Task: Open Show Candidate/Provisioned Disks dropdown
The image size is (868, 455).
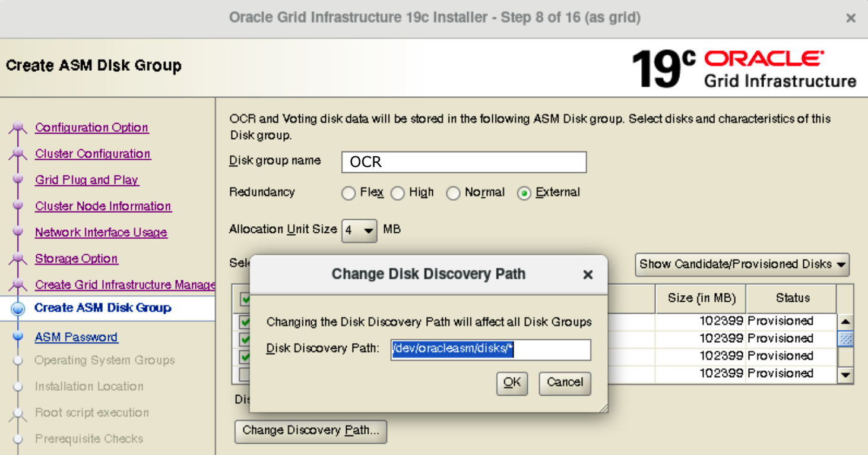Action: click(742, 265)
